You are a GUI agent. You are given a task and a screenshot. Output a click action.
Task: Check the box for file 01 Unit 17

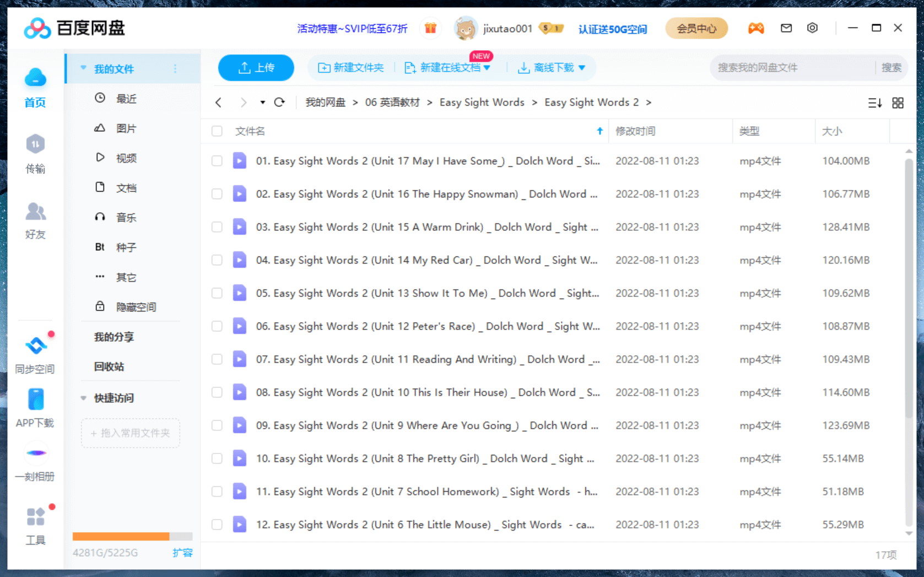click(217, 161)
